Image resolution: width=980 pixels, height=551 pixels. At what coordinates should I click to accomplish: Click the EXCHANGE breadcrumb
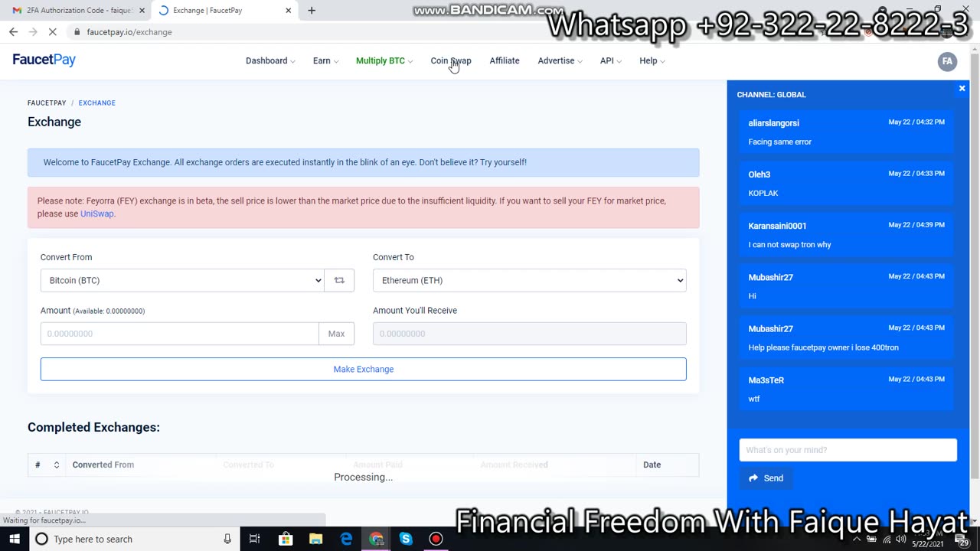(x=96, y=103)
